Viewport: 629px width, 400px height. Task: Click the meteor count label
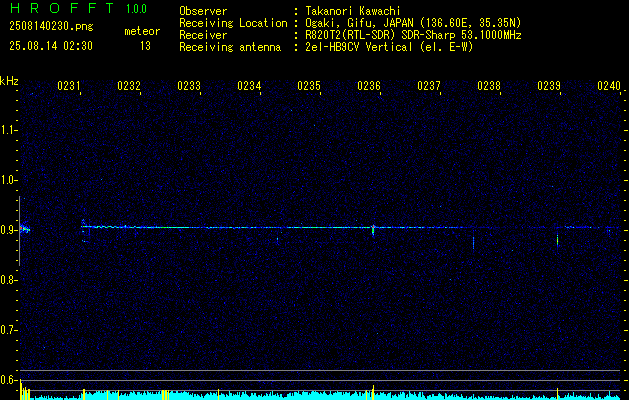pos(142,31)
